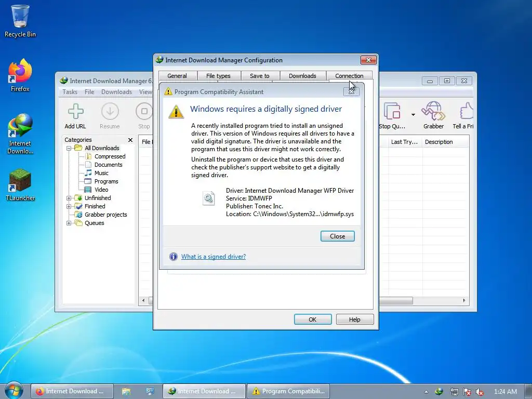
Task: Click the download list right scroll arrow
Action: coord(464,300)
